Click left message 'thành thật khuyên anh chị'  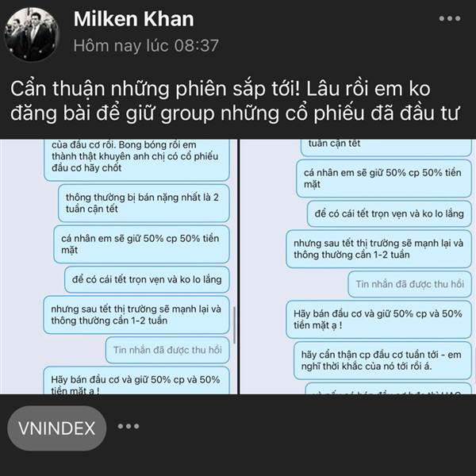[136, 160]
